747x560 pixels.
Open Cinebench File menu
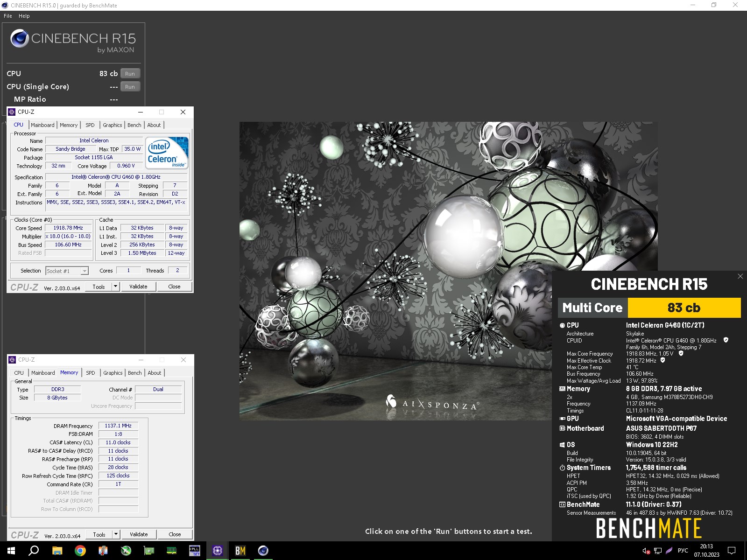[7, 16]
